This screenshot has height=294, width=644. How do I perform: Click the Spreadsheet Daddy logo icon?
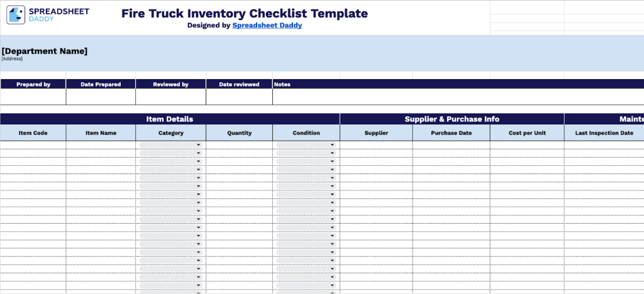[x=16, y=15]
